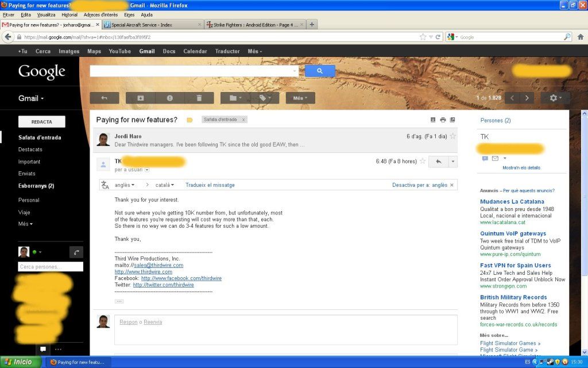Click the REDACTA compose button
Image resolution: width=588 pixels, height=368 pixels.
click(41, 122)
